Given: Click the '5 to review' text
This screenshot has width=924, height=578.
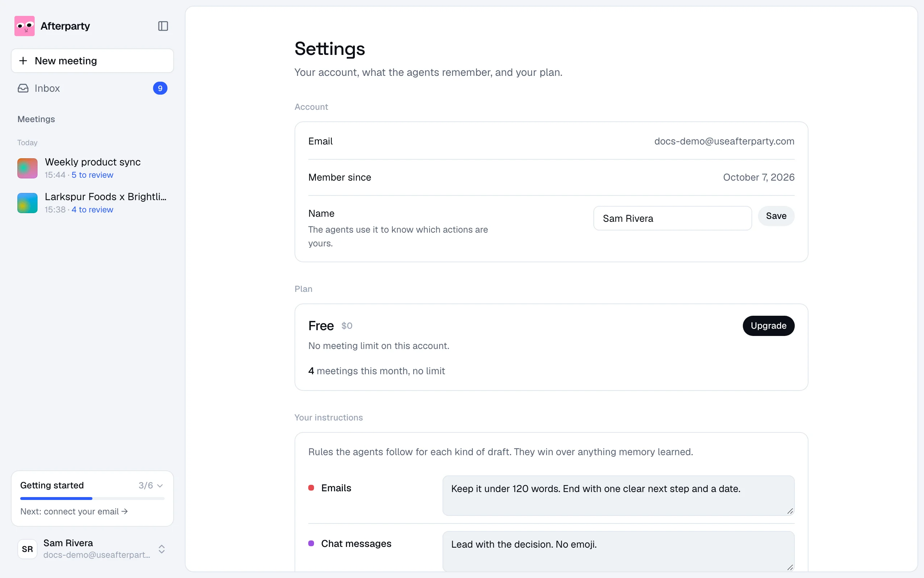Looking at the screenshot, I should tap(92, 175).
